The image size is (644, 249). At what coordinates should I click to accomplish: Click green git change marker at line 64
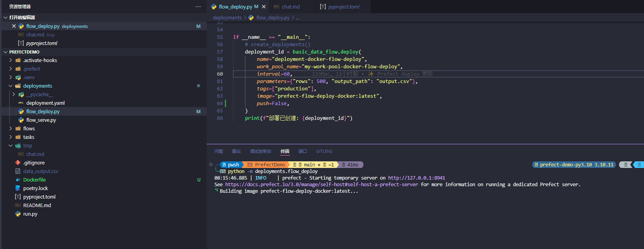tap(226, 103)
